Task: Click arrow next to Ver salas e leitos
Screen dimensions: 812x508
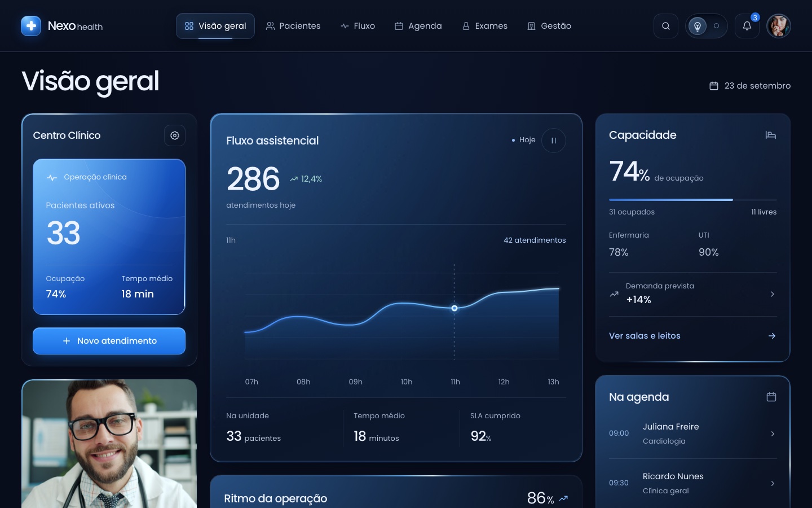Action: pos(772,336)
